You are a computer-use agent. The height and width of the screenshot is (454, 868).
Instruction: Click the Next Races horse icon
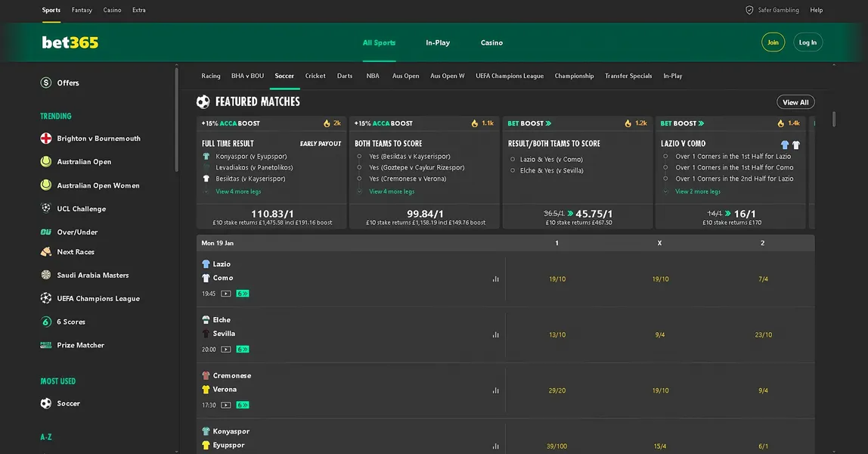46,251
